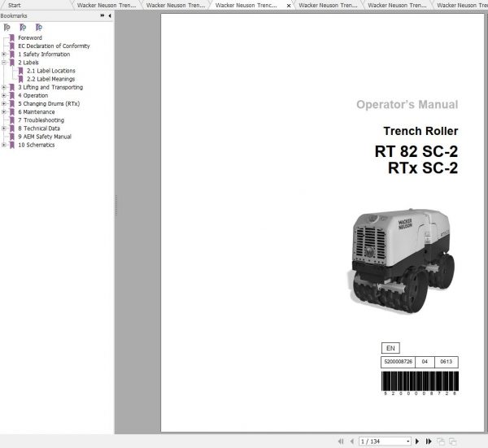488x448 pixels.
Task: Click the bookmark icon beside 7 Troubleshooting
Action: [12, 120]
